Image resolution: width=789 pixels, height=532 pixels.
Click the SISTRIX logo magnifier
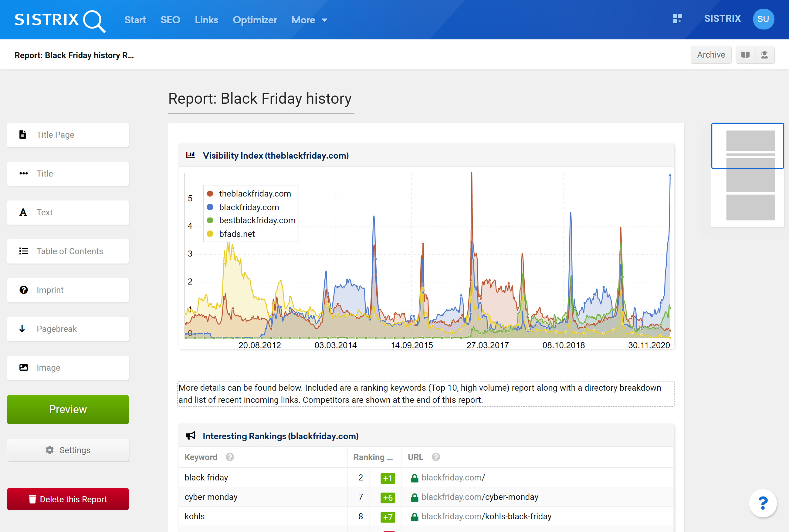point(94,21)
